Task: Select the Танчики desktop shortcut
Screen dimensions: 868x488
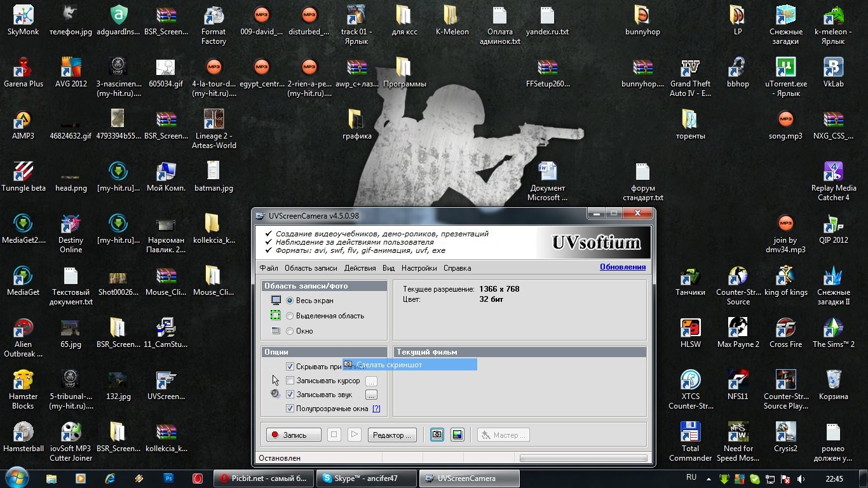Action: point(690,281)
